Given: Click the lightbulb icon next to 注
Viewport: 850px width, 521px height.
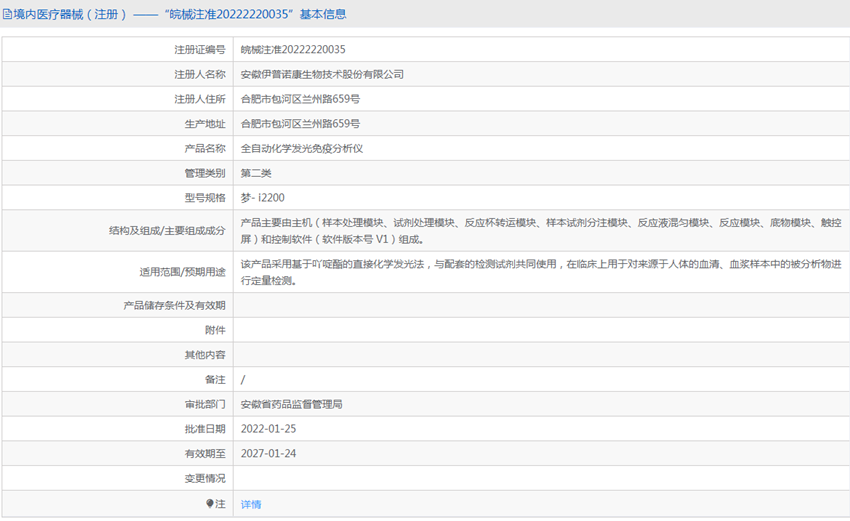Looking at the screenshot, I should (x=210, y=504).
